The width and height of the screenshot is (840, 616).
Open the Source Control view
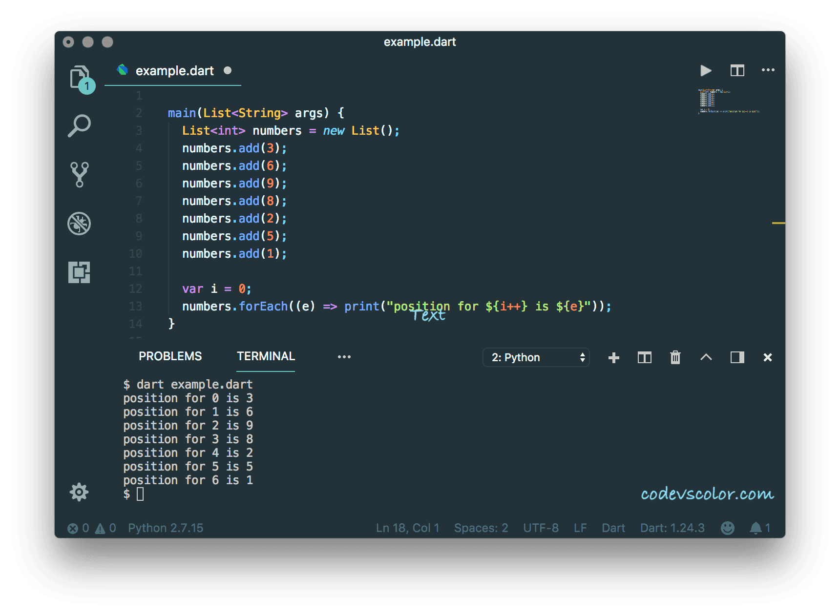click(79, 174)
